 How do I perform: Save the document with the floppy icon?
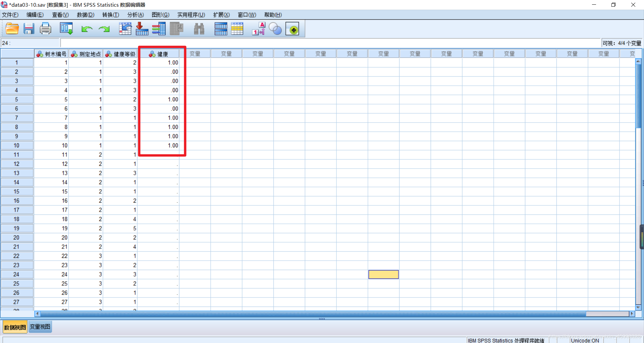point(29,29)
